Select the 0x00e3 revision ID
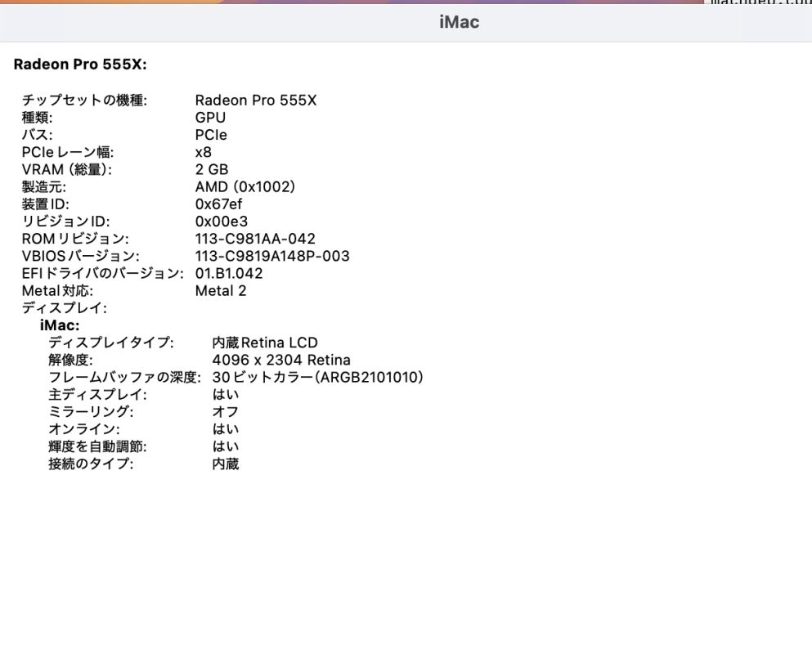 click(x=222, y=222)
